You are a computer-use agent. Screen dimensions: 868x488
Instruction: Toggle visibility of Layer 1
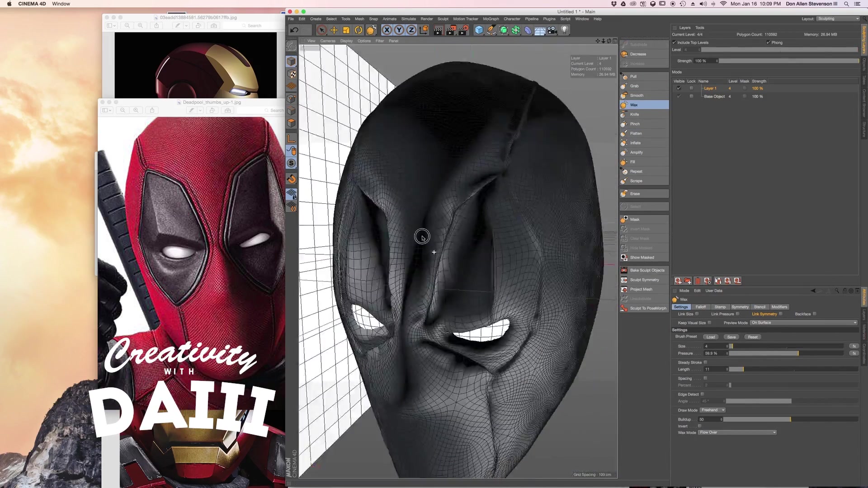[x=679, y=89]
